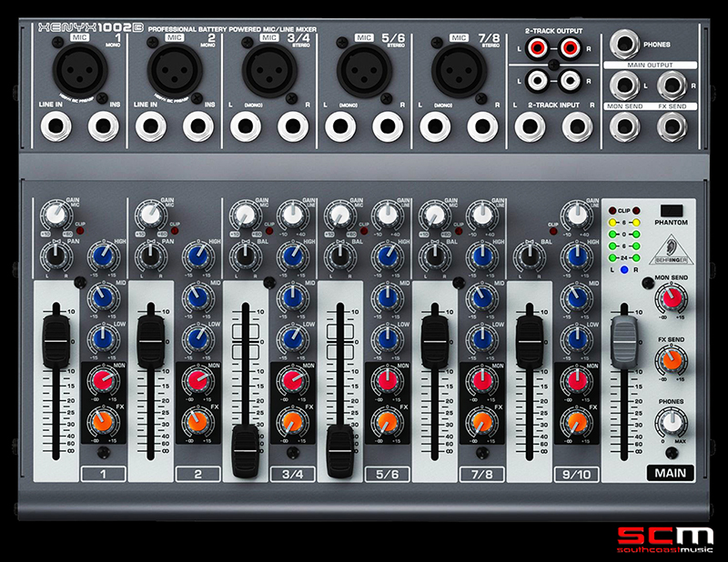Screen dimensions: 728x562
Task: Click channel 7/8 R line jack
Action: click(482, 126)
